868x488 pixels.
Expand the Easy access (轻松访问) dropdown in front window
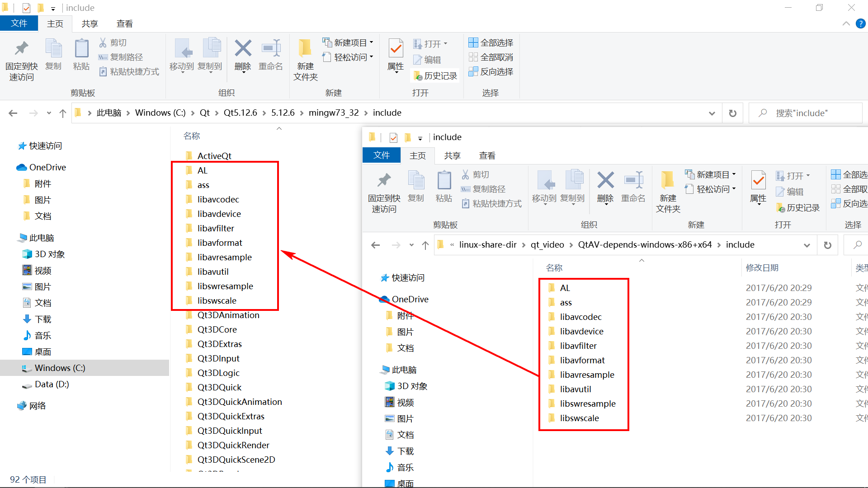point(712,189)
